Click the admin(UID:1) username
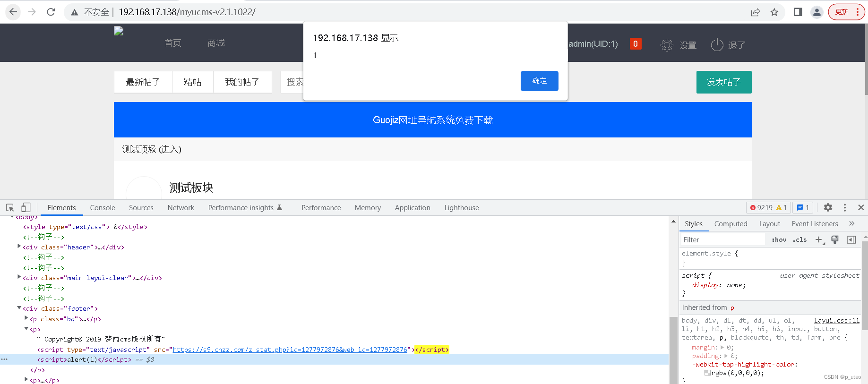868x384 pixels. (593, 44)
